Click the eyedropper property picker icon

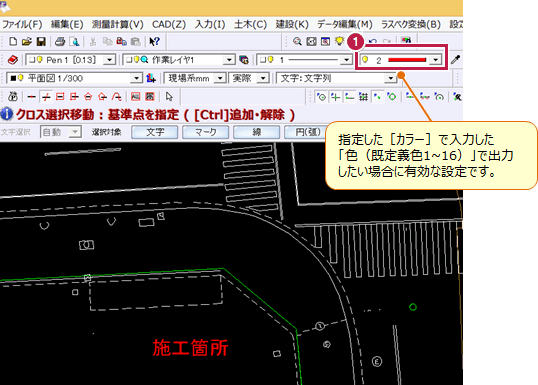pos(455,60)
